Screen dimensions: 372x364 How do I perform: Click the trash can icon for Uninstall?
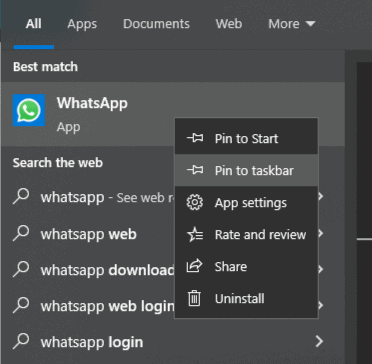pyautogui.click(x=195, y=298)
